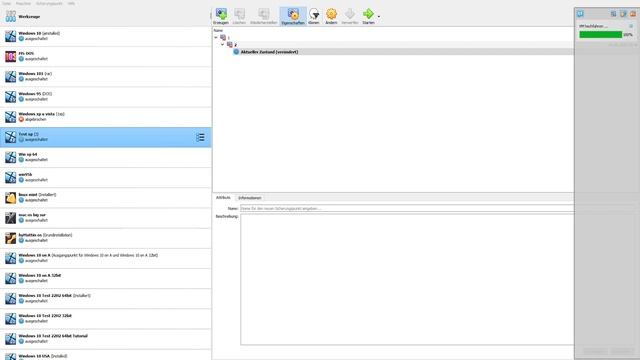Collapse snapshot 2 in the tree
Image resolution: width=640 pixels, height=360 pixels.
point(222,44)
